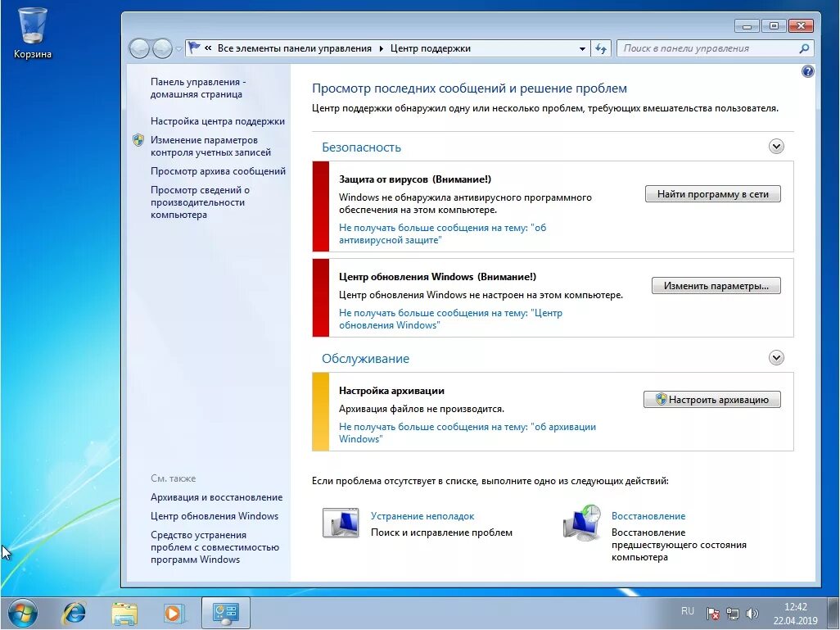Open 'Средство устранения проблем с совместимостью' link
The image size is (840, 630).
click(x=215, y=547)
